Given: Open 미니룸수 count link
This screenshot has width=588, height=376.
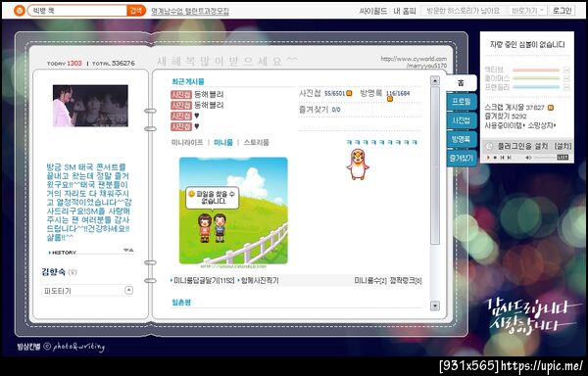Looking at the screenshot, I should pos(370,280).
